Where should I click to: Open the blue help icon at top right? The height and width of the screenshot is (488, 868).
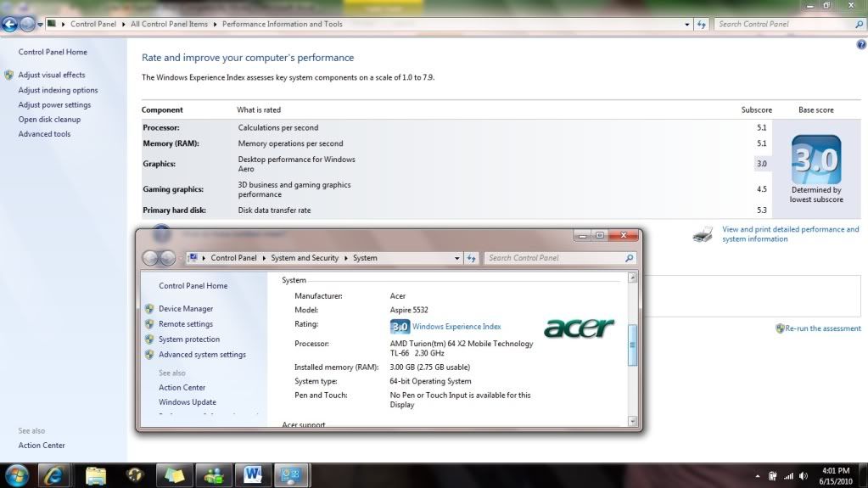pyautogui.click(x=861, y=45)
